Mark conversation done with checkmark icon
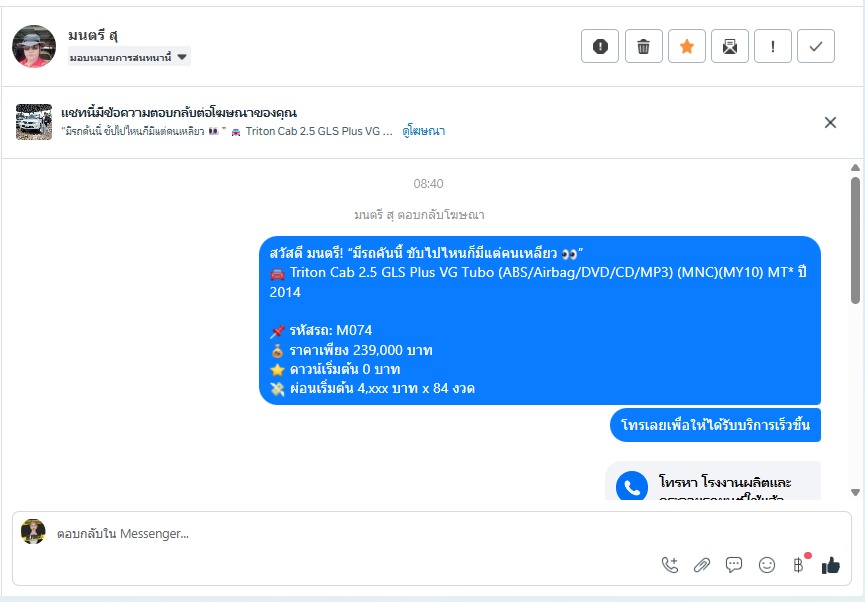The width and height of the screenshot is (865, 602). (815, 46)
